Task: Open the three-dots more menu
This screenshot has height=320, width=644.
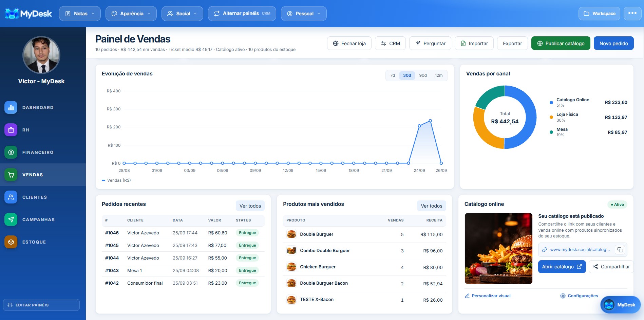Action: pos(632,14)
